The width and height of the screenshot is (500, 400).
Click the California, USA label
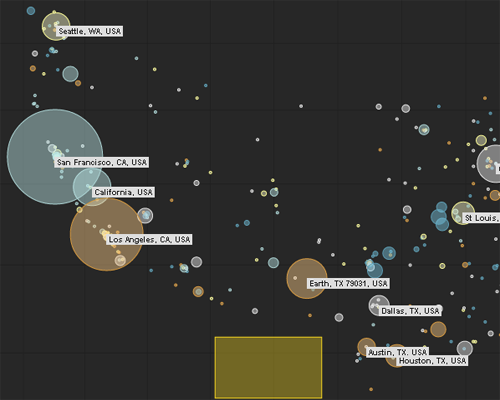(123, 192)
